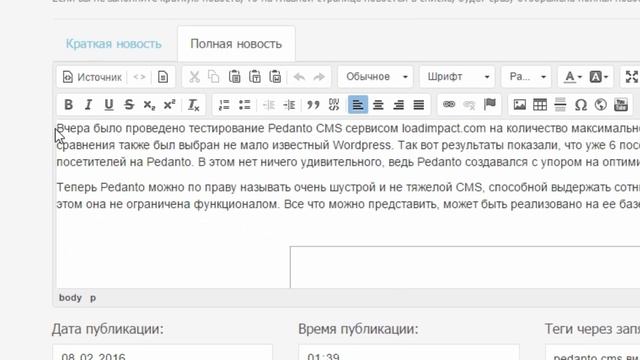Screen dimensions: 640x360
Task: Click the YouTube embed video icon
Action: (621, 105)
